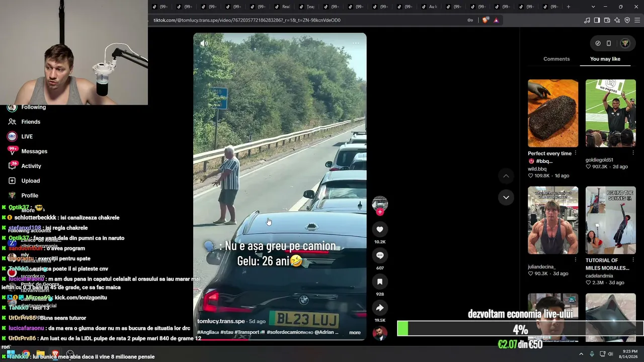Click the goldiegold51 author name
The height and width of the screenshot is (362, 644).
pyautogui.click(x=599, y=160)
